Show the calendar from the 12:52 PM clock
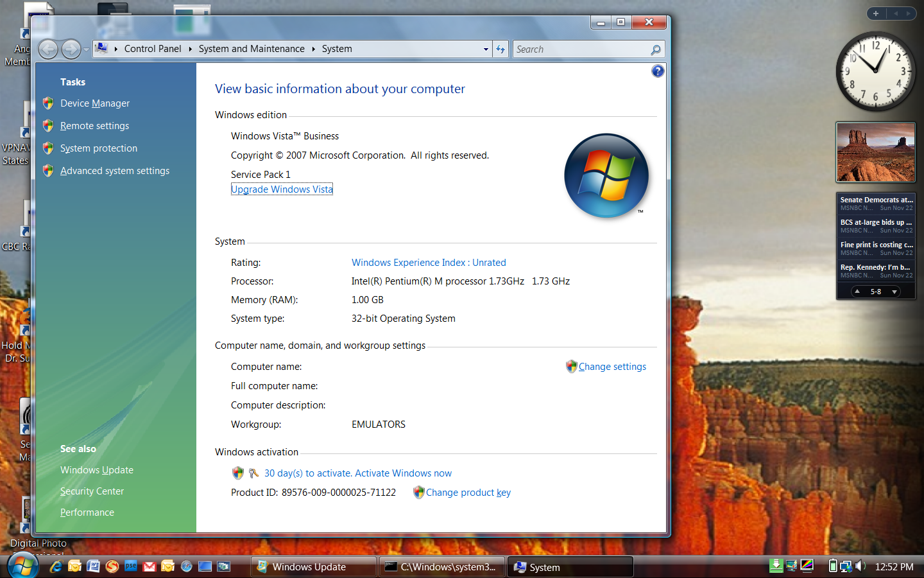924x578 pixels. [894, 567]
